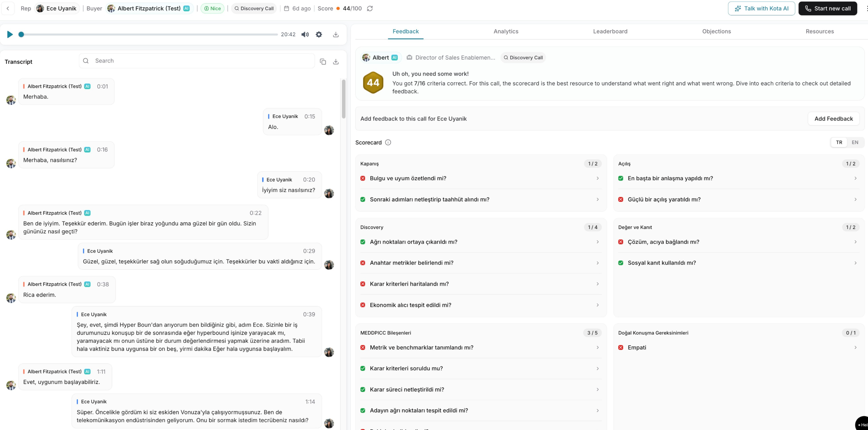The height and width of the screenshot is (430, 868).
Task: Copy the transcript to clipboard
Action: 323,62
